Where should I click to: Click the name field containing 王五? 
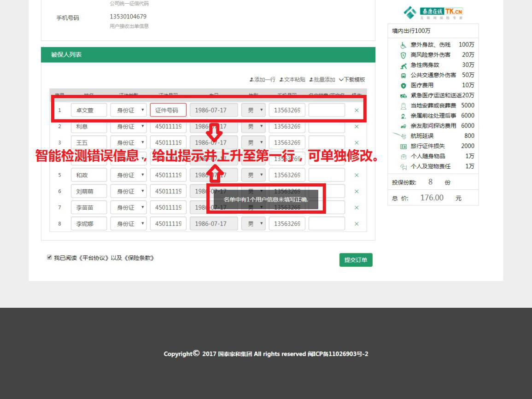coord(89,143)
